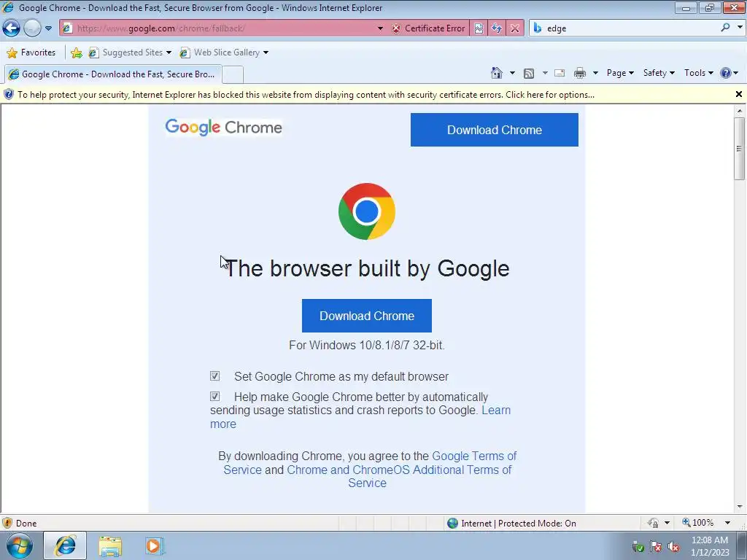Print page using the printer icon
The image size is (747, 560).
coord(580,73)
